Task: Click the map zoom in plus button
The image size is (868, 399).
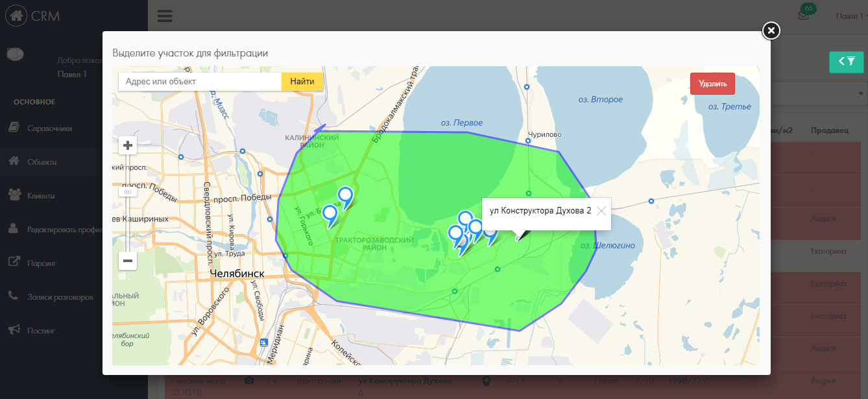Action: click(128, 145)
